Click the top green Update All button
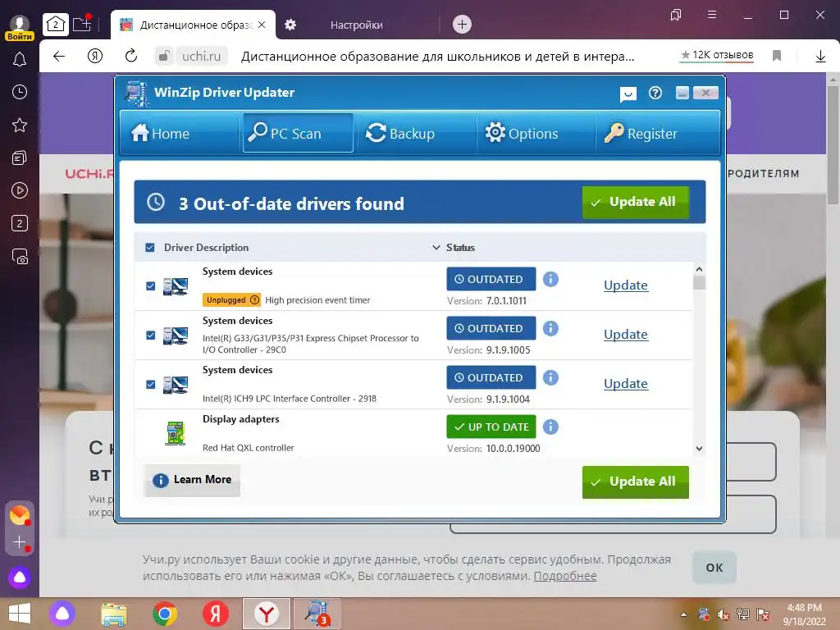Viewport: 840px width, 630px height. (636, 202)
